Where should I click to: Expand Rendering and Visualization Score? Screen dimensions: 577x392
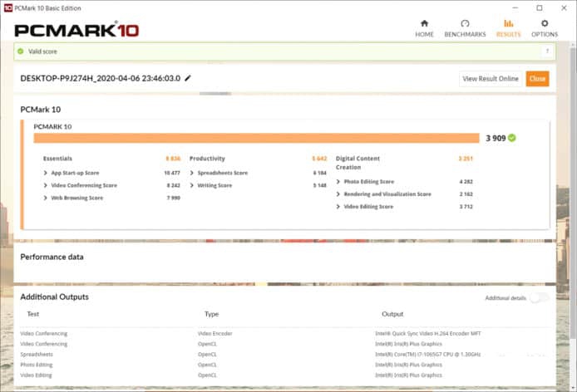pyautogui.click(x=338, y=194)
